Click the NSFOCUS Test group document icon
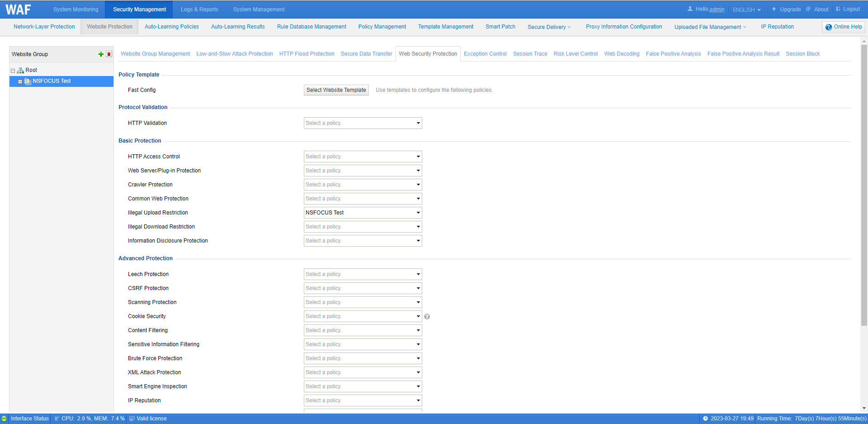The image size is (868, 424). (28, 81)
